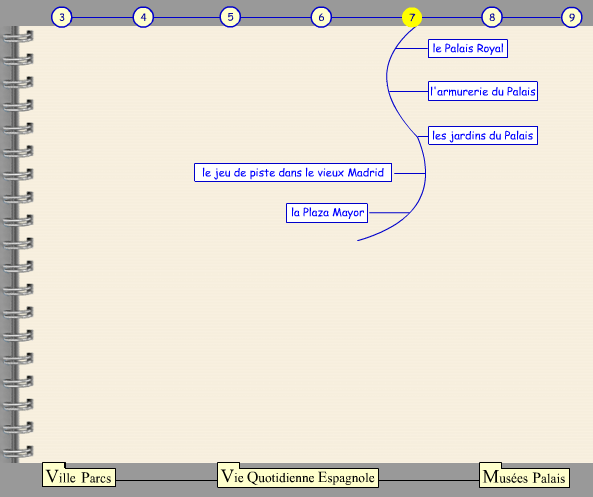Open the Vie Quotidienne Espagnole tab

[x=298, y=476]
